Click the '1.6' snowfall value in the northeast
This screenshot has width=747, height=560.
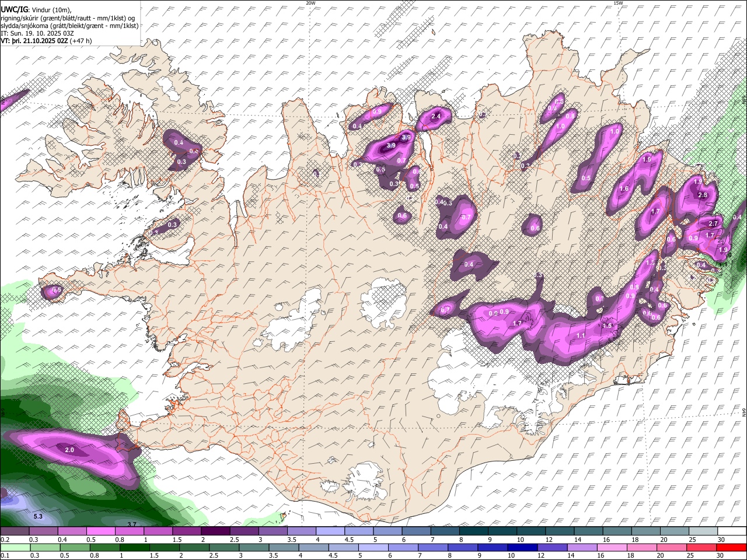pyautogui.click(x=624, y=188)
